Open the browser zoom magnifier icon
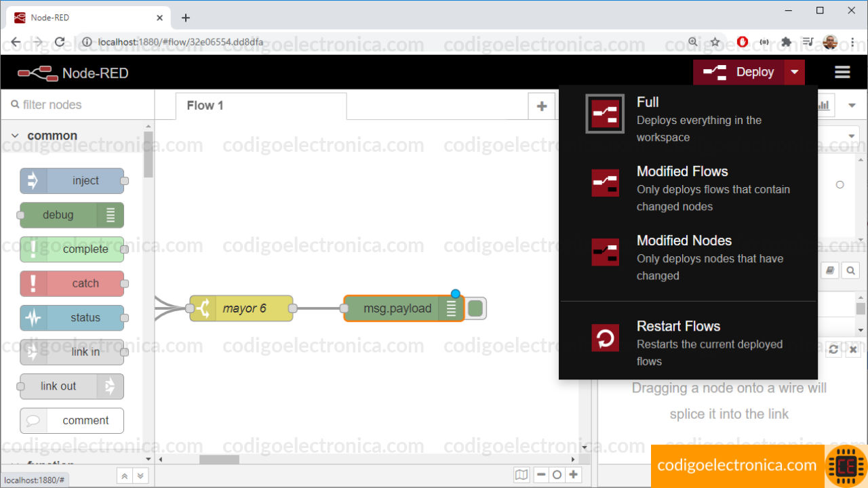The image size is (868, 488). [x=693, y=42]
